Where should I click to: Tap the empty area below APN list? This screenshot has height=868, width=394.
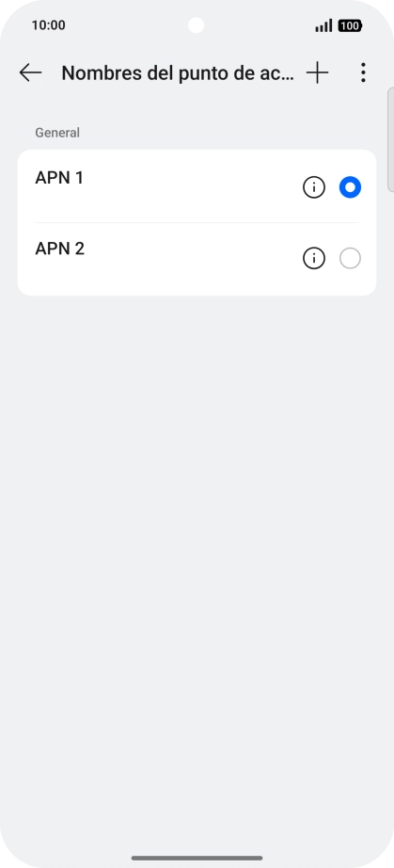click(197, 554)
